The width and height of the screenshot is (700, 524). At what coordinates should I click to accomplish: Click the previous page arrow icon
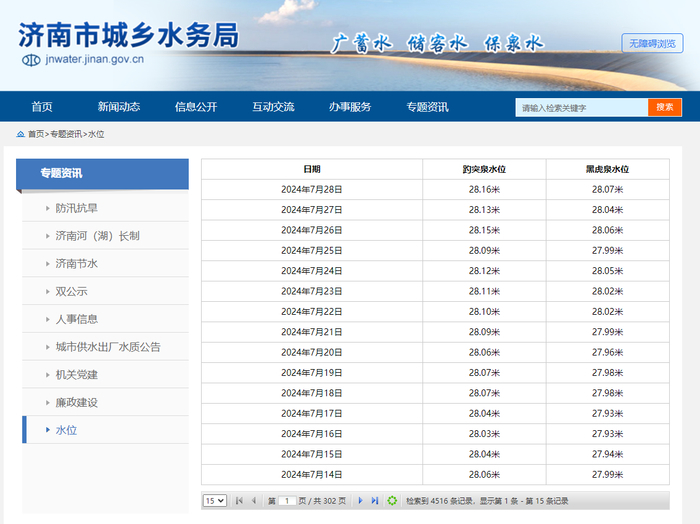[254, 500]
